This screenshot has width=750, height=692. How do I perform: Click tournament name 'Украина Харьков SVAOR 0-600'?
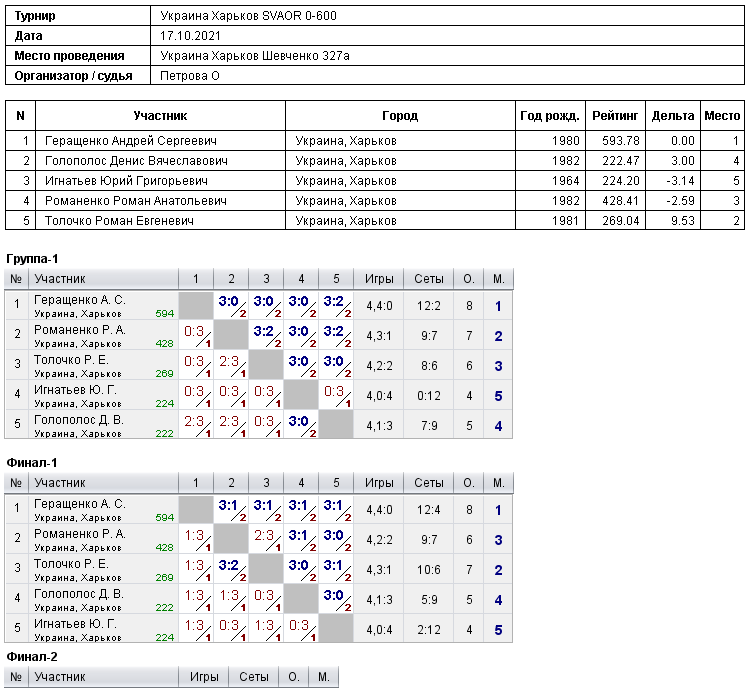(248, 16)
